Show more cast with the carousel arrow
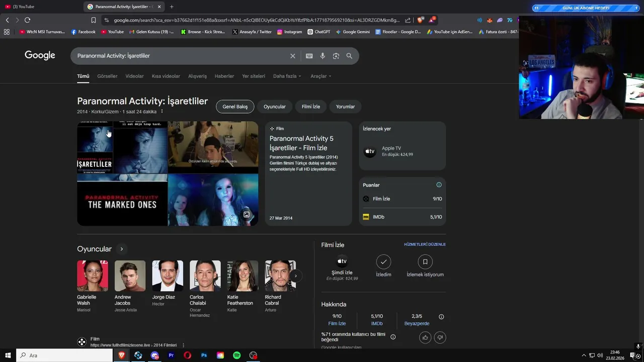 [296, 276]
